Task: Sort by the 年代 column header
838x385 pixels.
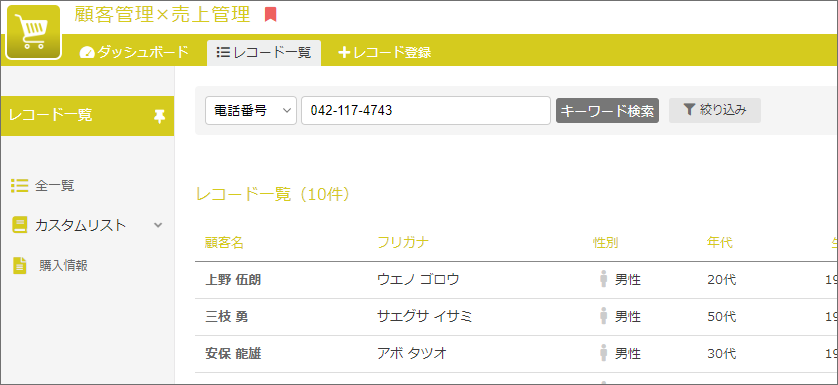Action: [x=719, y=243]
